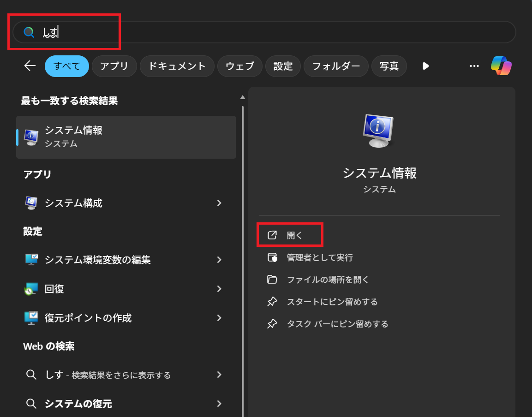Click the results list vertical scrollbar
The width and height of the screenshot is (532, 417).
[243, 261]
